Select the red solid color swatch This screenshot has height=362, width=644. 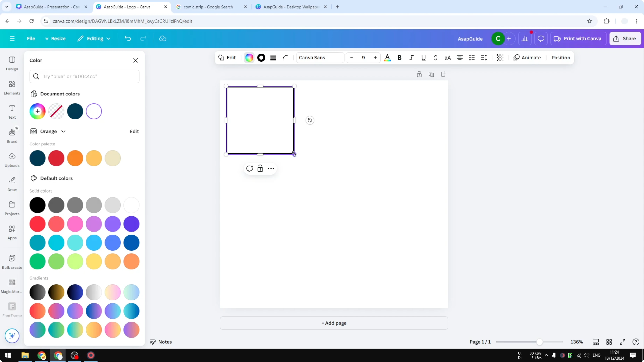point(37,224)
